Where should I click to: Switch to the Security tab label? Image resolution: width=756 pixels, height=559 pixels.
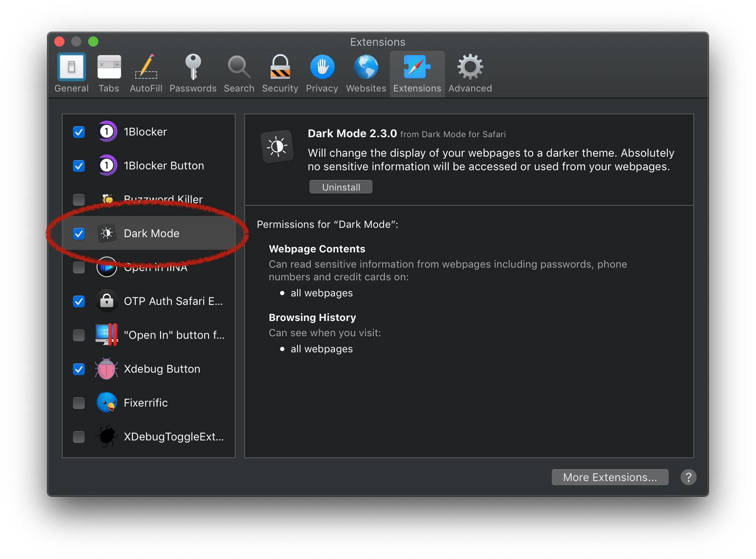coord(280,89)
